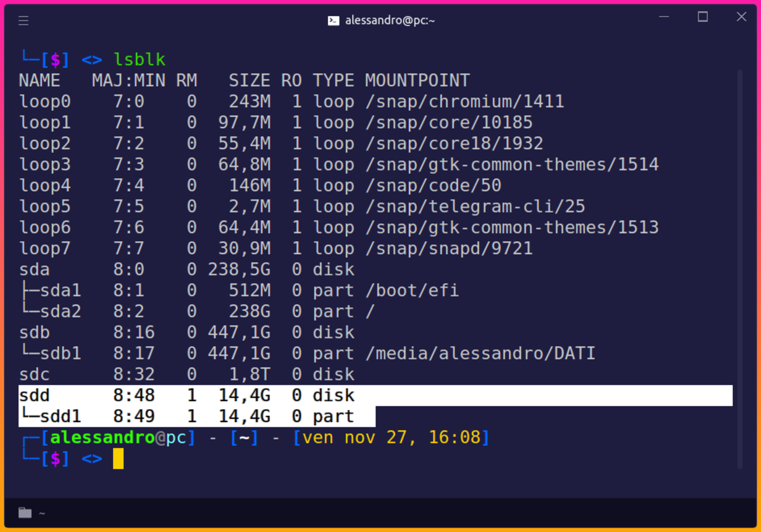The image size is (761, 532).
Task: Click the sdb1 partition tree entry
Action: click(60, 353)
